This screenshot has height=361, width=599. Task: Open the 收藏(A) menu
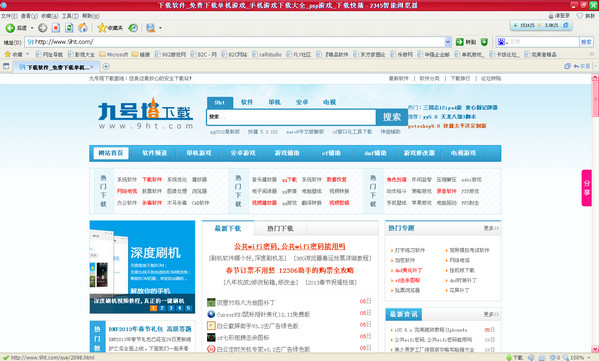tap(50, 16)
